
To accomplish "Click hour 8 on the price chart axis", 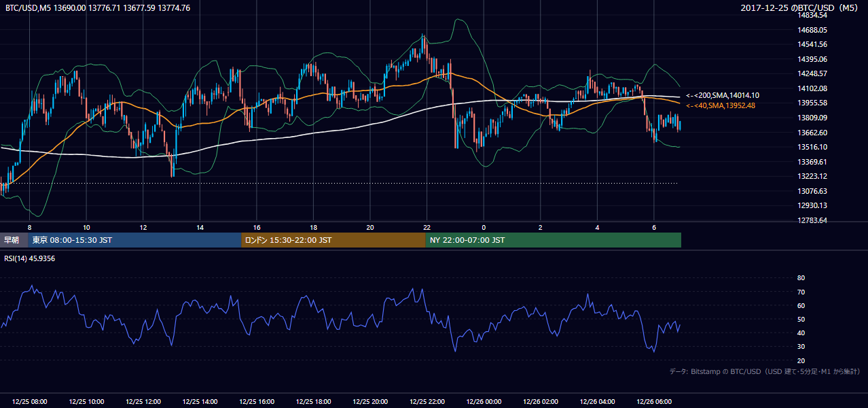I will coord(29,227).
